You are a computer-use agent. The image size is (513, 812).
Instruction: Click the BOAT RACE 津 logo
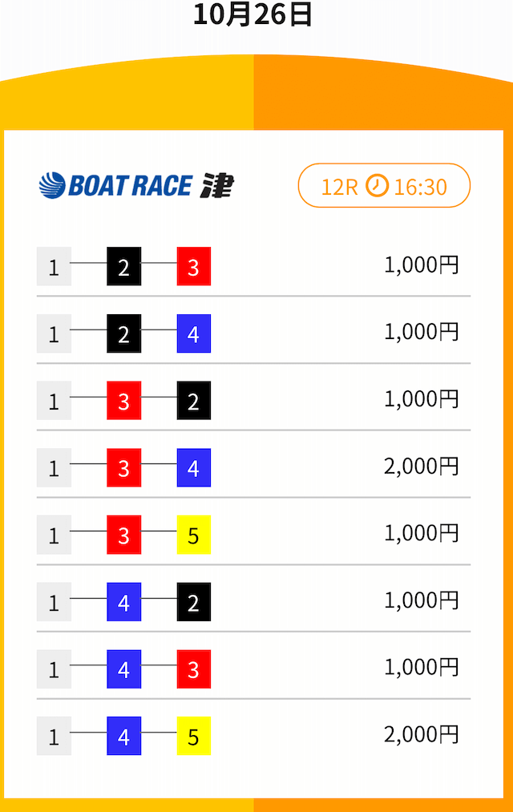pyautogui.click(x=136, y=186)
